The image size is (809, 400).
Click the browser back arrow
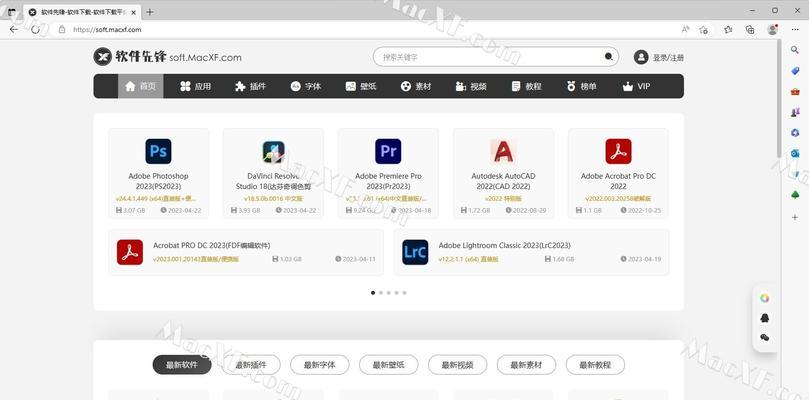(x=14, y=29)
